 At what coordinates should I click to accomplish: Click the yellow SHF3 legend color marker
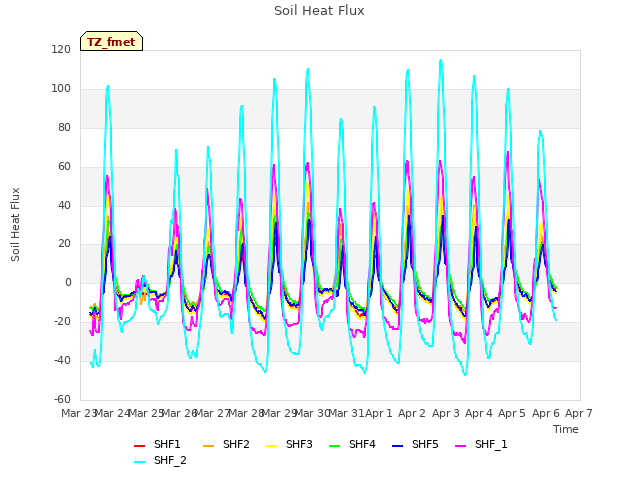tap(271, 446)
